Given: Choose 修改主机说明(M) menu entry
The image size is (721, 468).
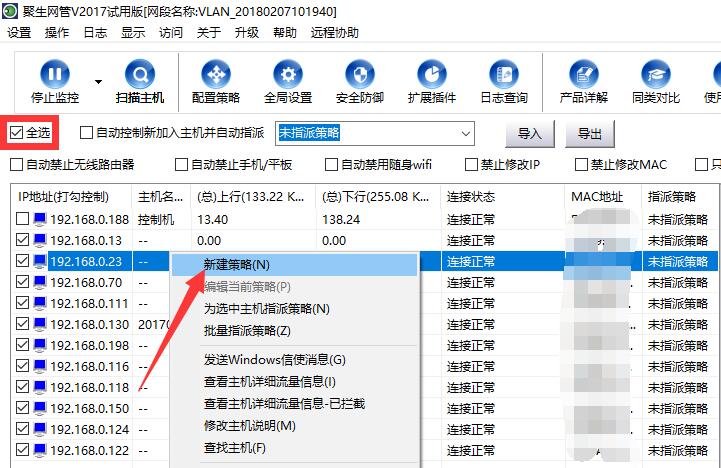Looking at the screenshot, I should [x=294, y=426].
